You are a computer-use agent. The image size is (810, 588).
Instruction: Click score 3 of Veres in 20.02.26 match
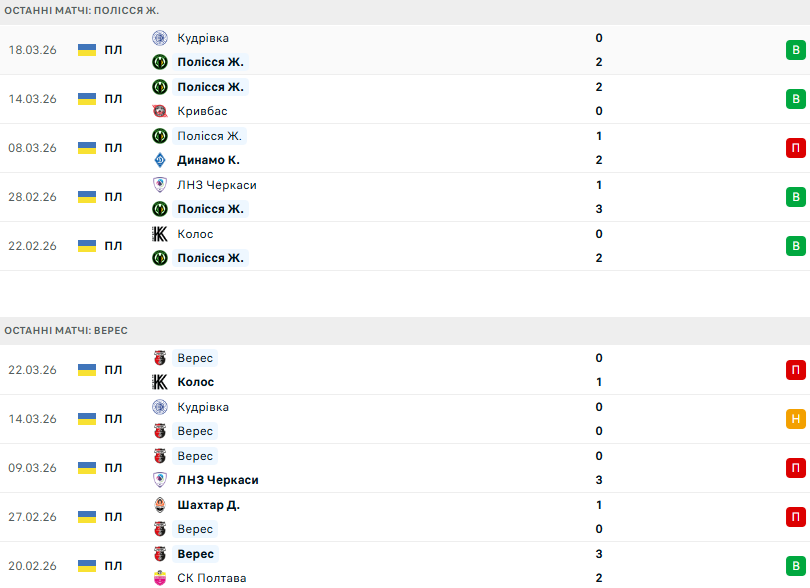point(599,554)
